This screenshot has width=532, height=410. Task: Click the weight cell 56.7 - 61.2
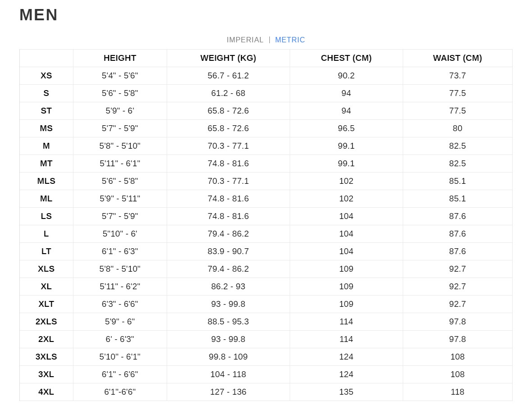(228, 76)
